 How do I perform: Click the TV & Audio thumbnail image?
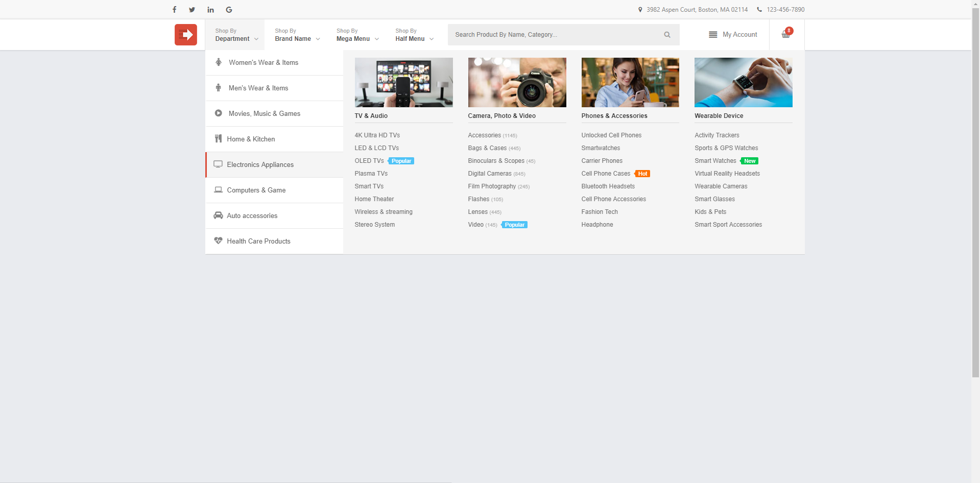click(x=403, y=82)
